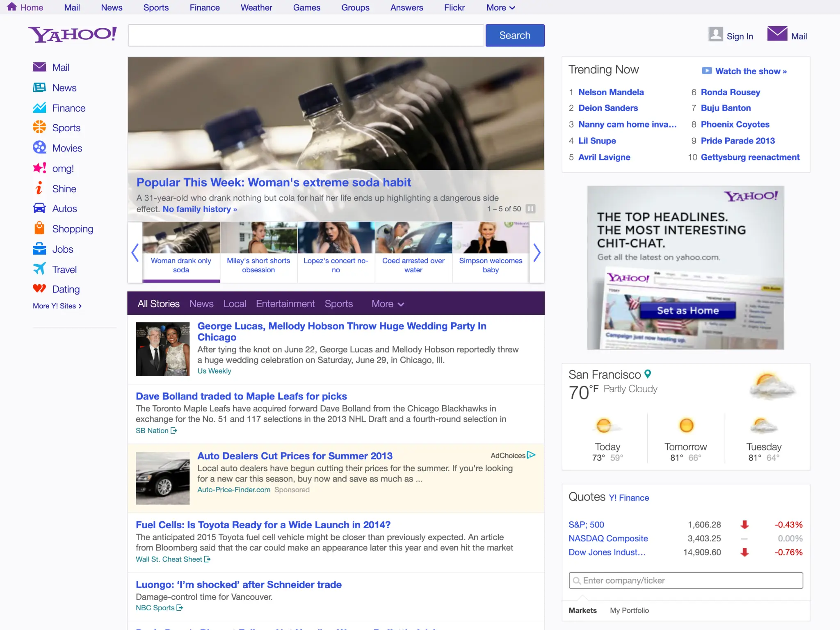Pause the featured stories slideshow

point(530,209)
